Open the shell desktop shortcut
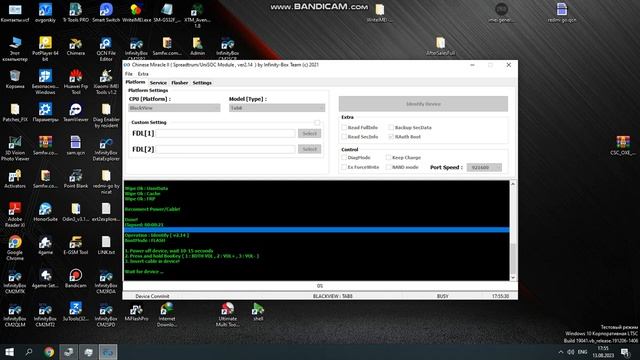Viewport: 640px width, 360px height. coord(258,311)
